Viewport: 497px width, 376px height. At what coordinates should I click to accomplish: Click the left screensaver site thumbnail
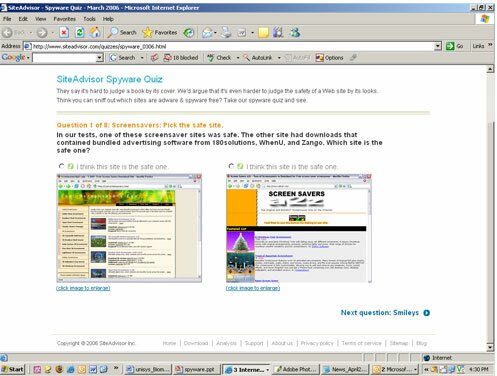click(x=129, y=228)
